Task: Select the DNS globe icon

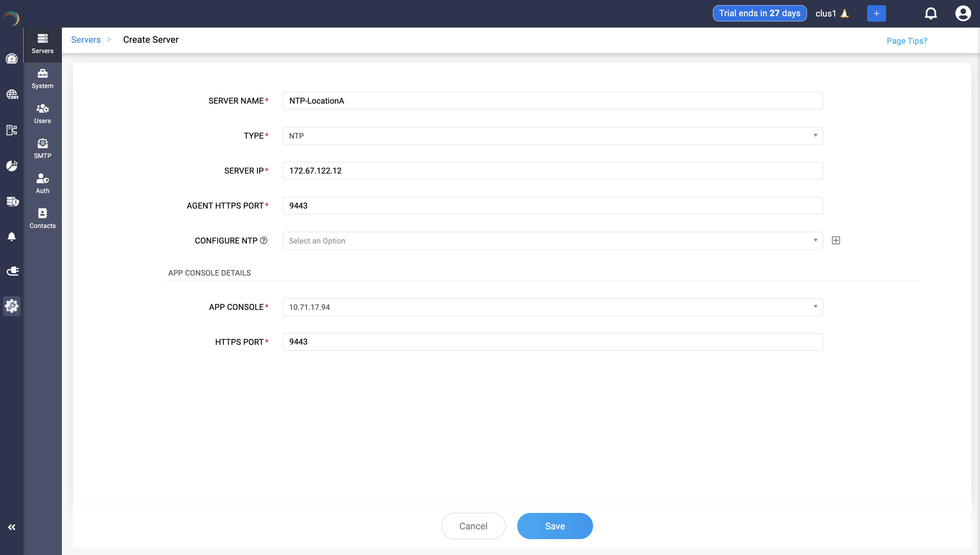Action: (11, 95)
